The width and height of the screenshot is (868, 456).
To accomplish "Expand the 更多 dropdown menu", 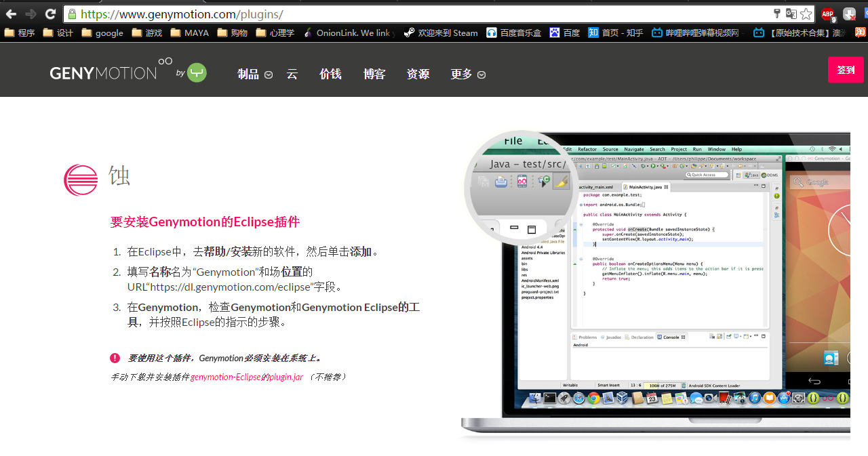I will 468,75.
